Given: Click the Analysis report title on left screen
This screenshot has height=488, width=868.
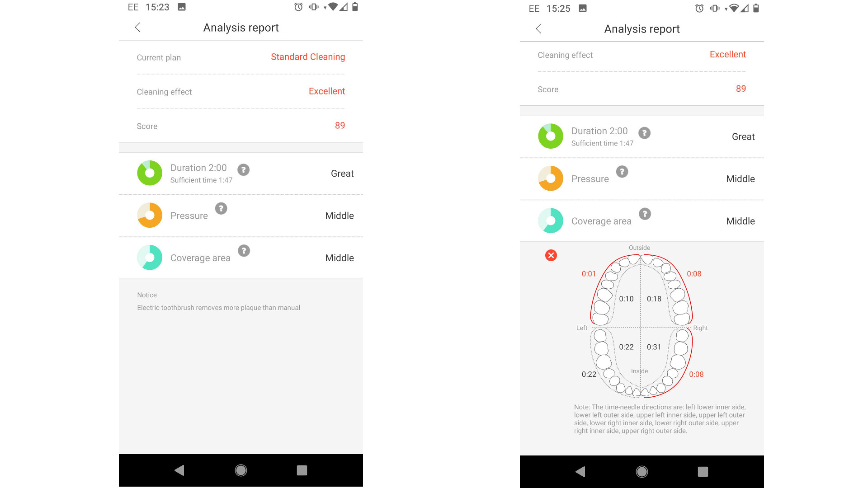Looking at the screenshot, I should (x=241, y=28).
